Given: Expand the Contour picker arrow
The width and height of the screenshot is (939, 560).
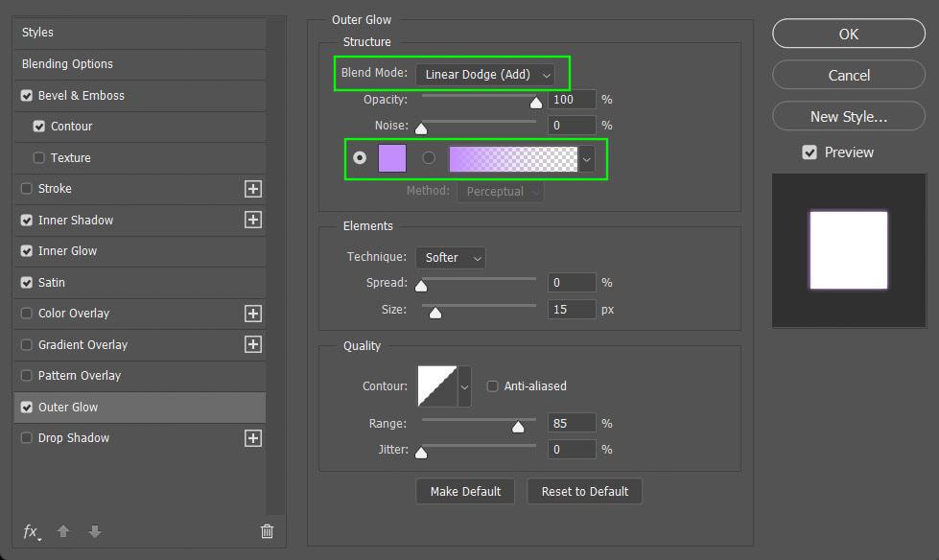Looking at the screenshot, I should 464,386.
